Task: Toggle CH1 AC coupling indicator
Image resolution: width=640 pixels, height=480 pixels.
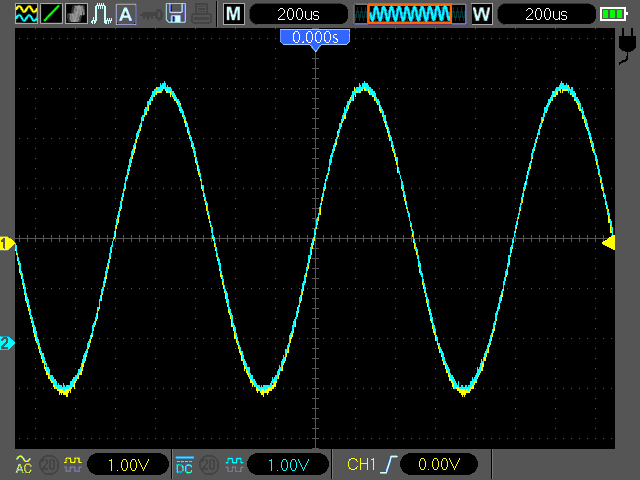Action: (x=24, y=464)
